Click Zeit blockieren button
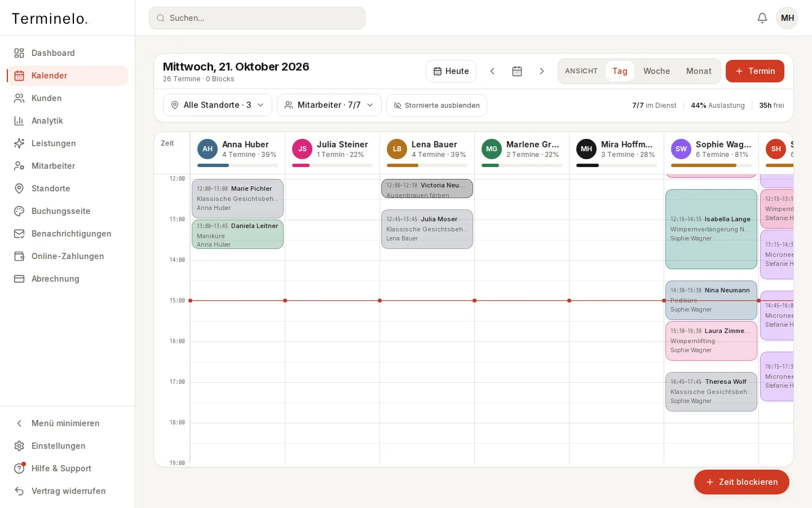Viewport: 812px width, 508px height. click(742, 482)
